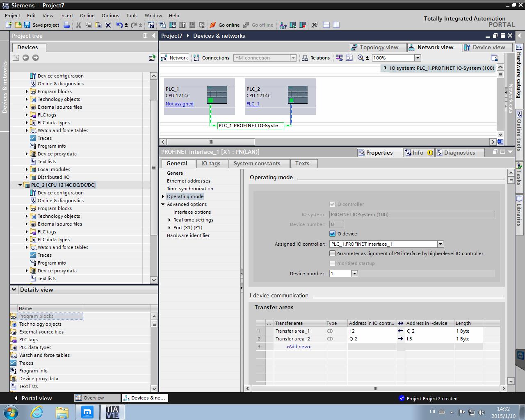Image resolution: width=525 pixels, height=420 pixels.
Task: Click the Network button in network toolbar
Action: pyautogui.click(x=175, y=58)
